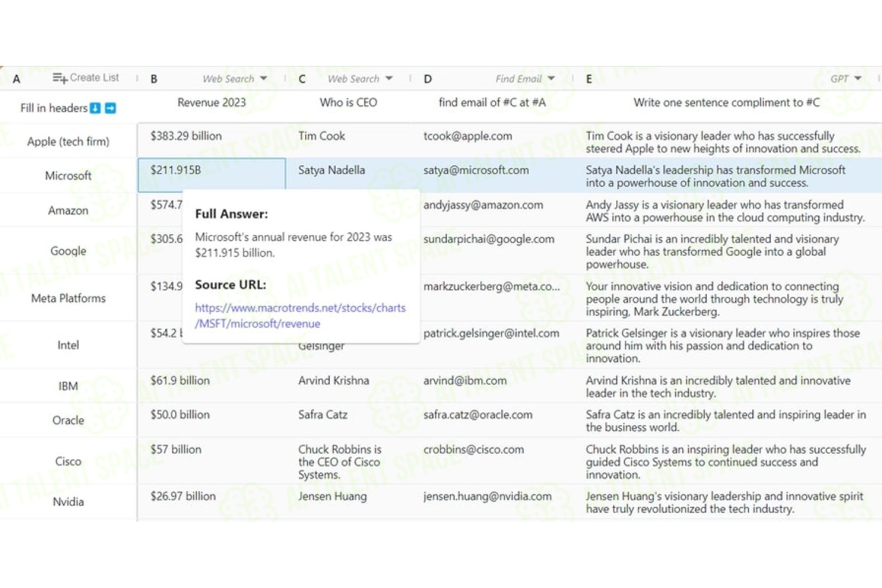This screenshot has width=882, height=588.
Task: Click the fill headers right arrow icon
Action: (x=111, y=108)
